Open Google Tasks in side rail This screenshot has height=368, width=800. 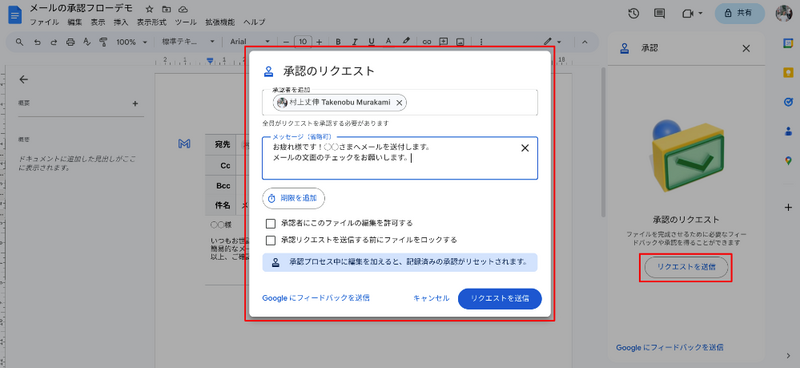(x=788, y=102)
